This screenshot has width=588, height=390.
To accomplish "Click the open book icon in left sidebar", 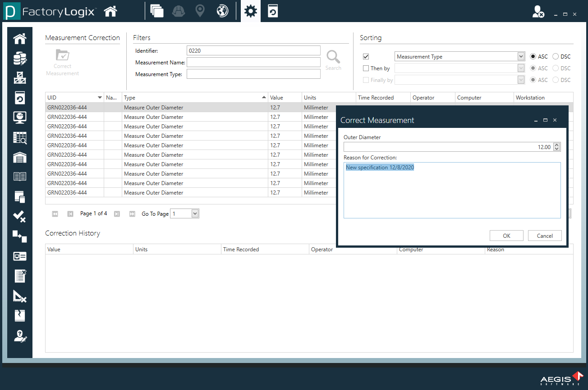I will point(20,177).
